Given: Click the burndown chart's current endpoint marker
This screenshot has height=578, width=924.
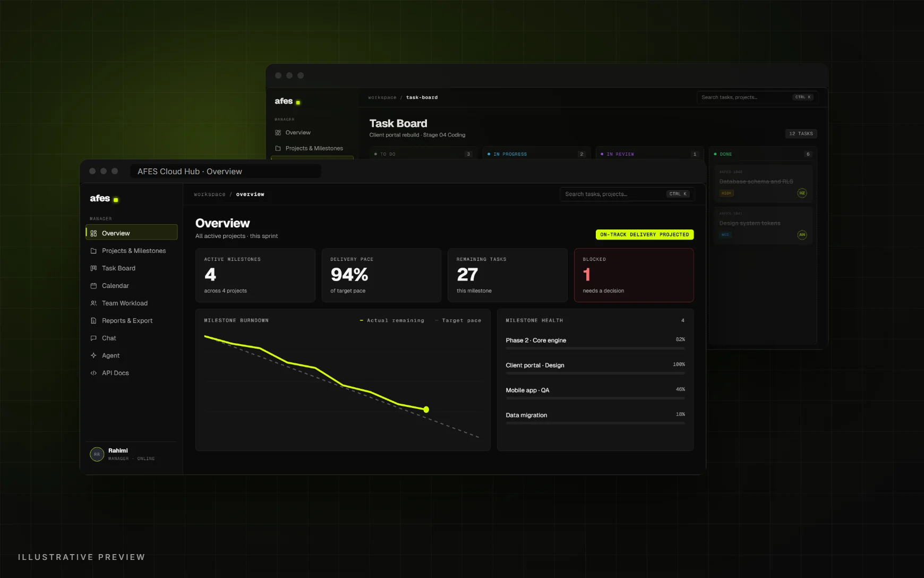Looking at the screenshot, I should (426, 410).
